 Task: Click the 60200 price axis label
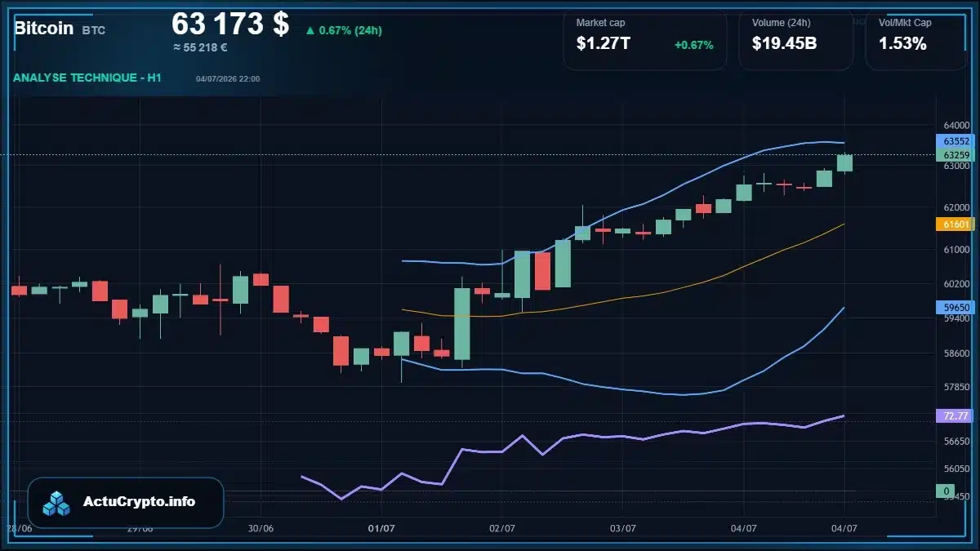pos(956,284)
